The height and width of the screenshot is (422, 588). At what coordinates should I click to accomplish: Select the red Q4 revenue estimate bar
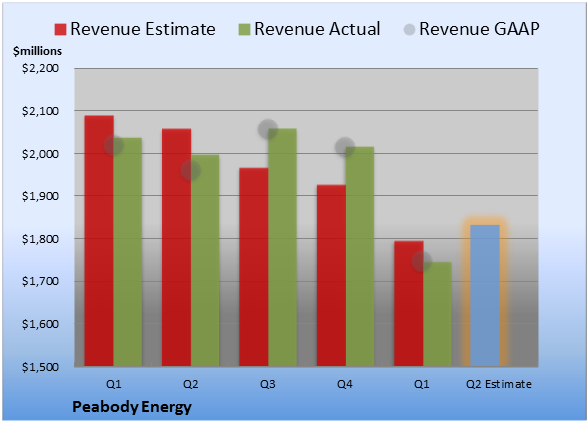point(331,276)
